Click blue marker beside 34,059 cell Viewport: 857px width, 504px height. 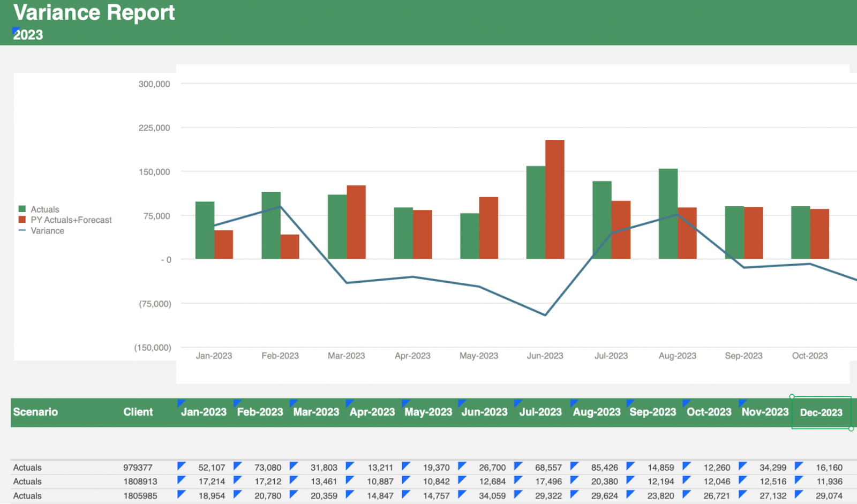[x=462, y=494]
